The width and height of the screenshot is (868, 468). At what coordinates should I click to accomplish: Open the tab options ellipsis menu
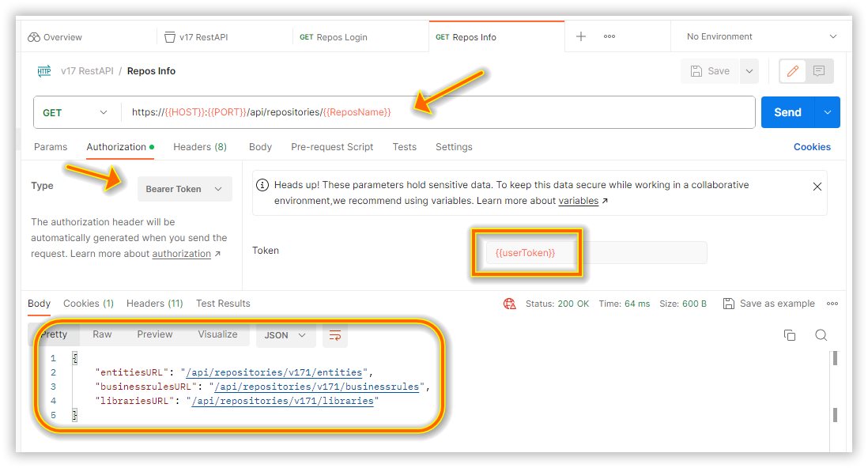pyautogui.click(x=609, y=36)
